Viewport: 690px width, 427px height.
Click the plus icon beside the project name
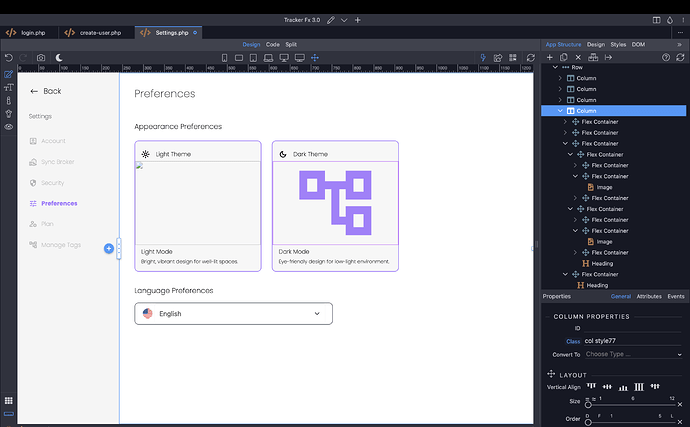pyautogui.click(x=358, y=20)
